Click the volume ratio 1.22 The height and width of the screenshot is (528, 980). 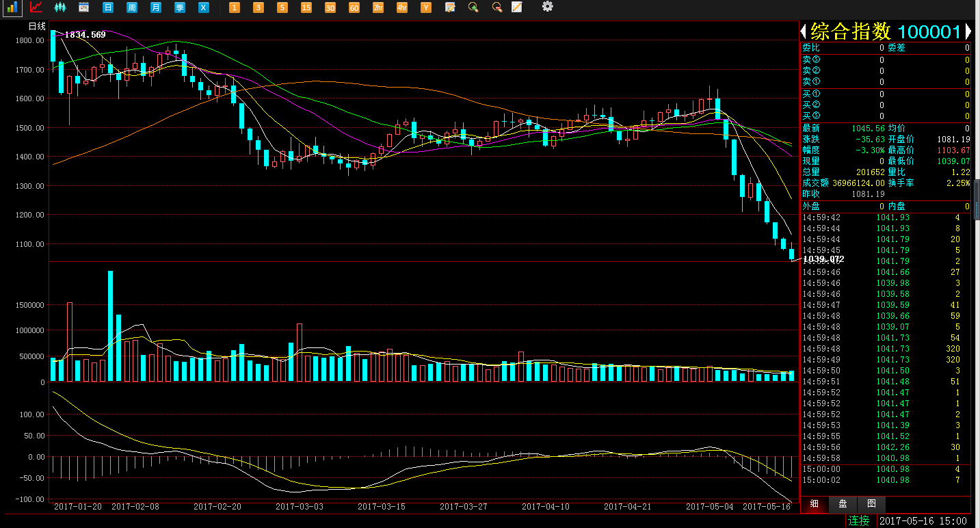(x=960, y=172)
